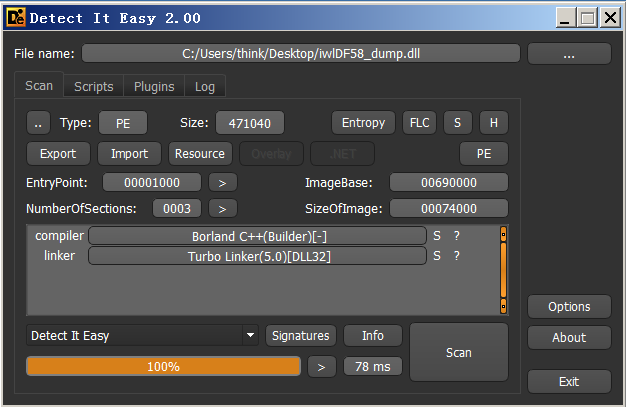Minimize the Detect It Easy window
626x407 pixels.
(565, 18)
